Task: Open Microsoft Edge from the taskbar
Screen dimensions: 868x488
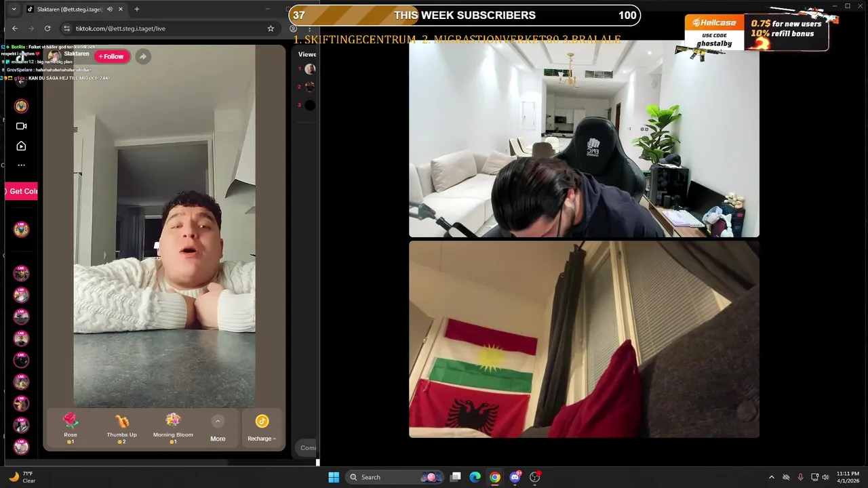Action: click(475, 477)
